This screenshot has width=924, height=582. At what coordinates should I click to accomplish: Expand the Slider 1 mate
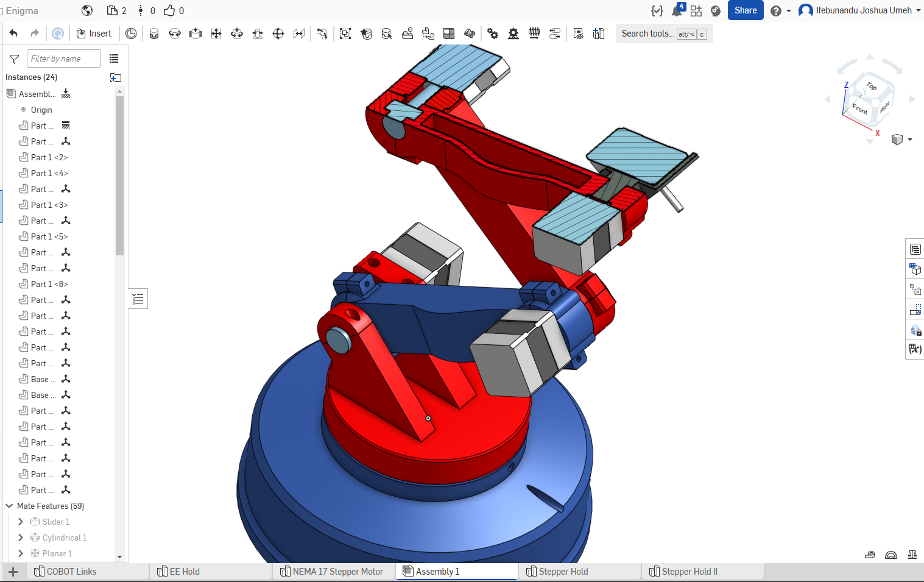coord(21,522)
